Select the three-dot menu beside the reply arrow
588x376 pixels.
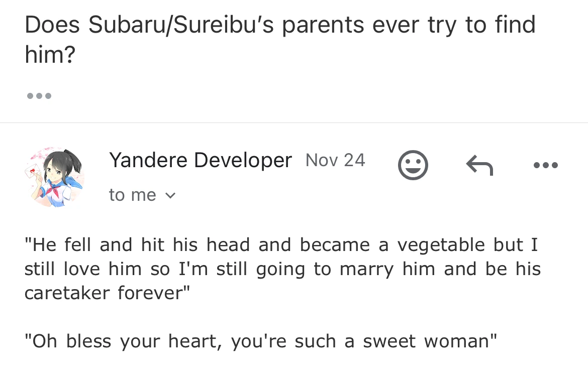pos(546,165)
